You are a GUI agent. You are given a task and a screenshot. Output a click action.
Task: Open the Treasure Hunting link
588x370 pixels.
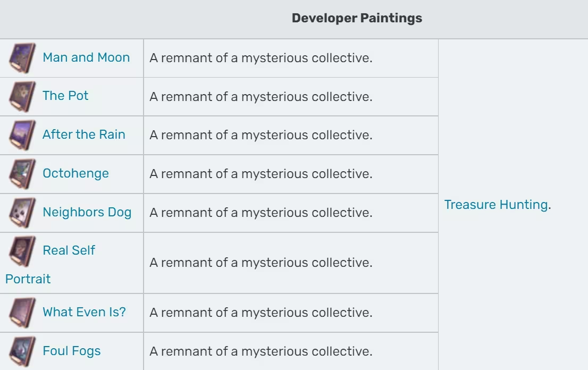(496, 205)
